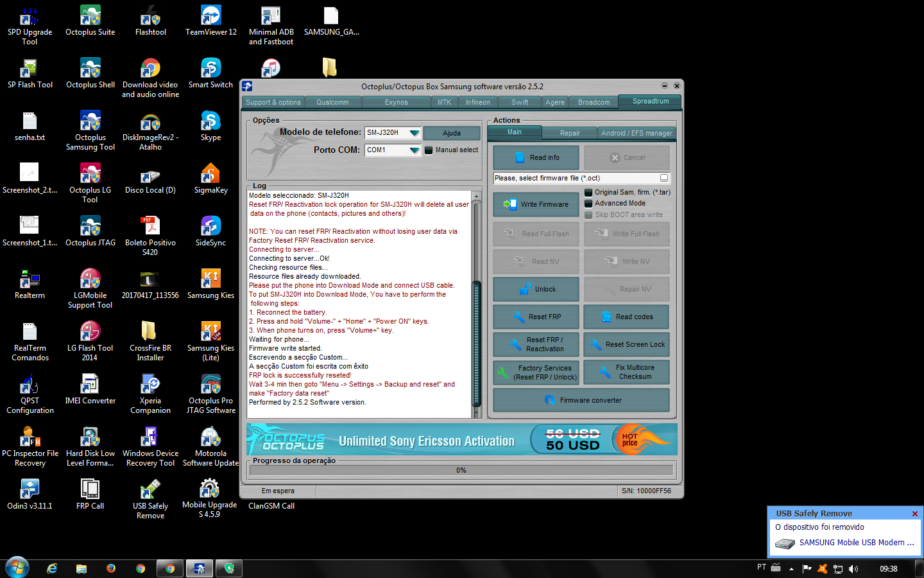Open the SPD Upgrade Tool desktop icon
Screen dimensions: 924x578
pyautogui.click(x=30, y=26)
